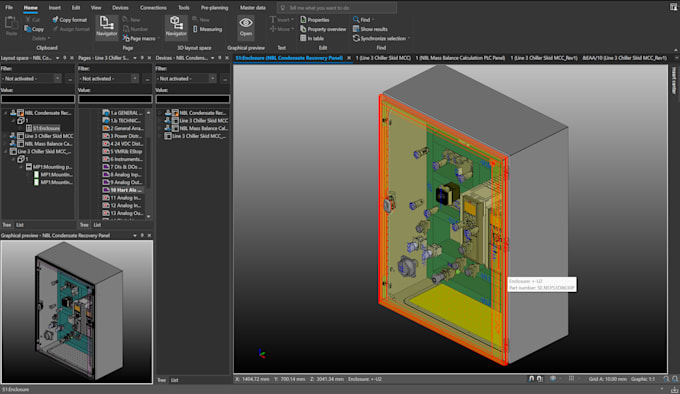Pin the Graphical preview panel
The height and width of the screenshot is (394, 680).
[142, 235]
